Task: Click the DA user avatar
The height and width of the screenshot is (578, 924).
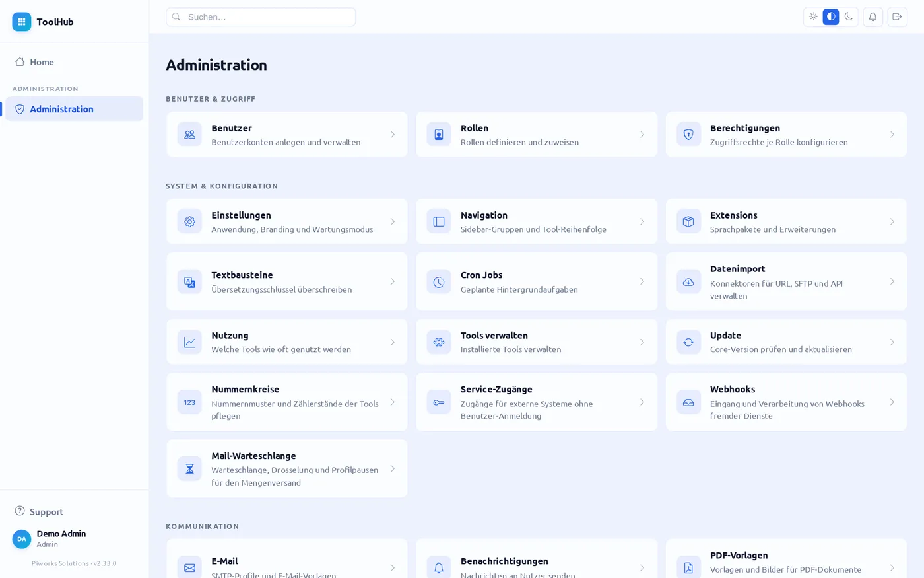Action: coord(22,539)
